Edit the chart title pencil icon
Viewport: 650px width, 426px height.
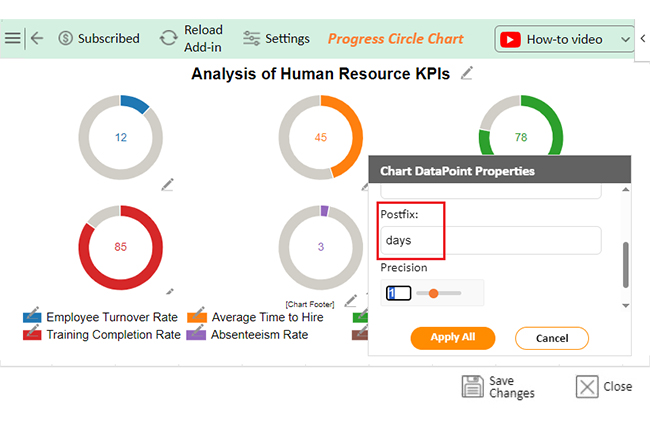click(x=467, y=73)
